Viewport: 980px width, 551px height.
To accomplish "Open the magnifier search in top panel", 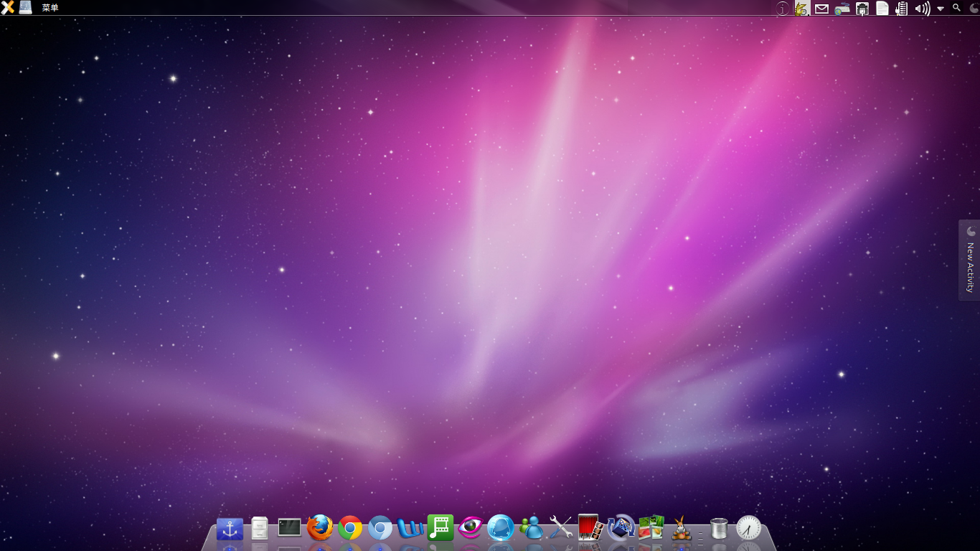I will pyautogui.click(x=956, y=7).
